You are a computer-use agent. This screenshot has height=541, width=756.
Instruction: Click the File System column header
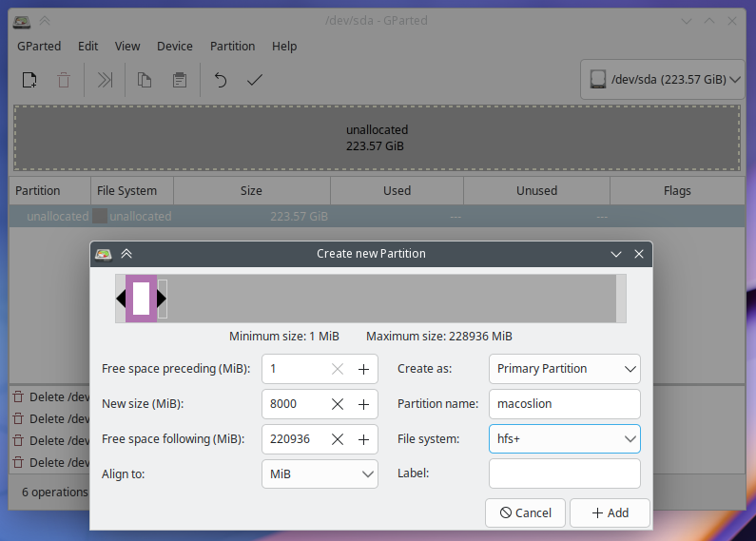pos(132,191)
